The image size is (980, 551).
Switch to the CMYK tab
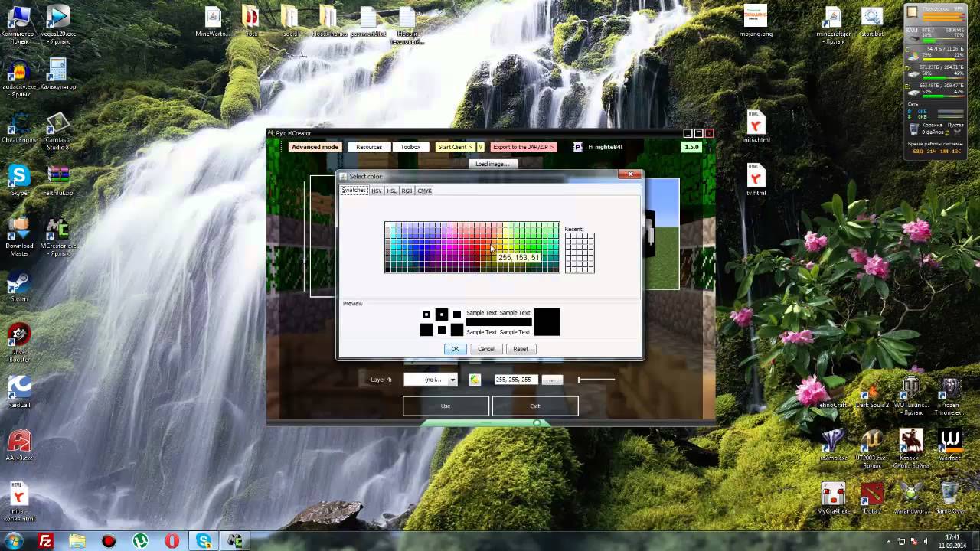[x=424, y=191]
